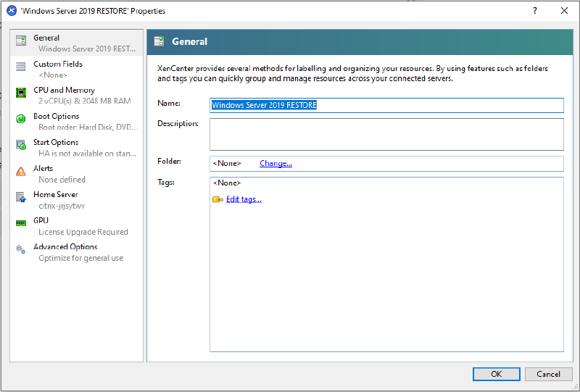
Task: Click the Alerts warning triangle icon
Action: 21,171
